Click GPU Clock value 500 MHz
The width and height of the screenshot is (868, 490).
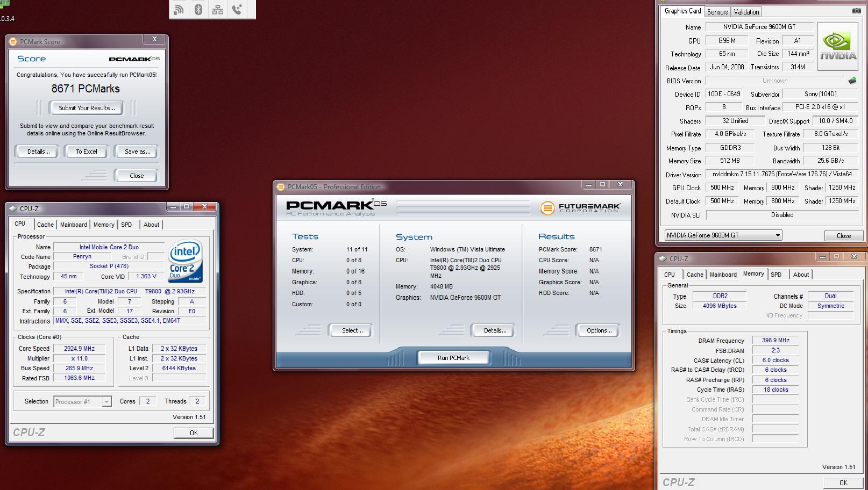pos(722,188)
